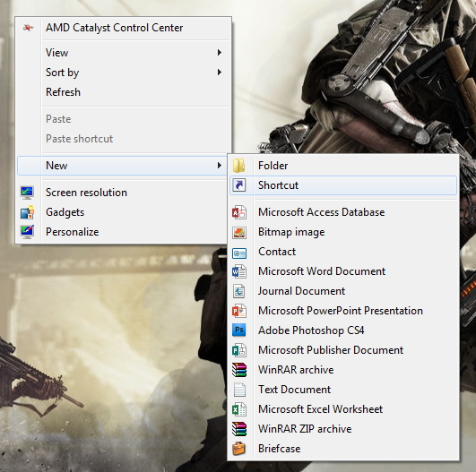Create a new WinRAR archive
The height and width of the screenshot is (472, 476).
(343, 370)
